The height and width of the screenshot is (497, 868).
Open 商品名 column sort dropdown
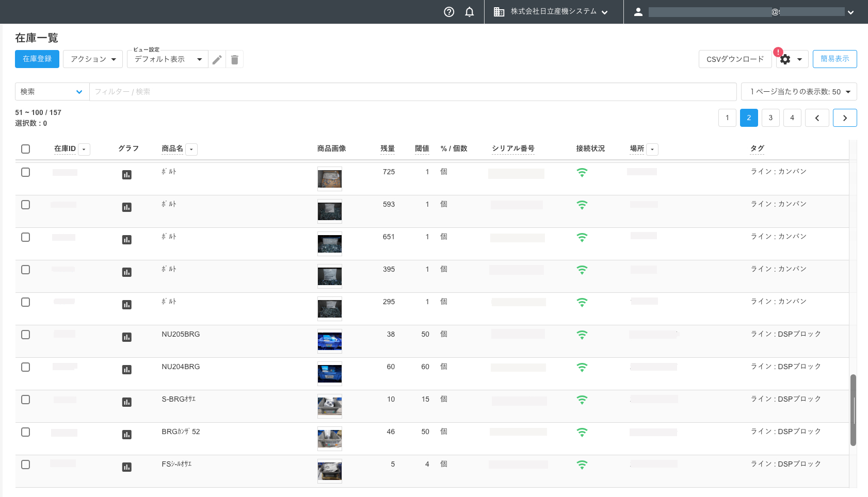click(191, 150)
